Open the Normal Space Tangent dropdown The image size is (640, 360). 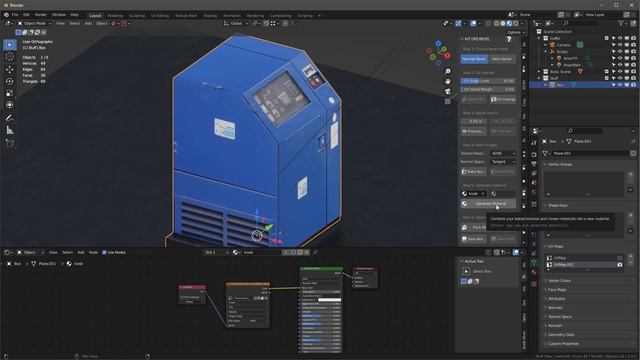click(503, 162)
